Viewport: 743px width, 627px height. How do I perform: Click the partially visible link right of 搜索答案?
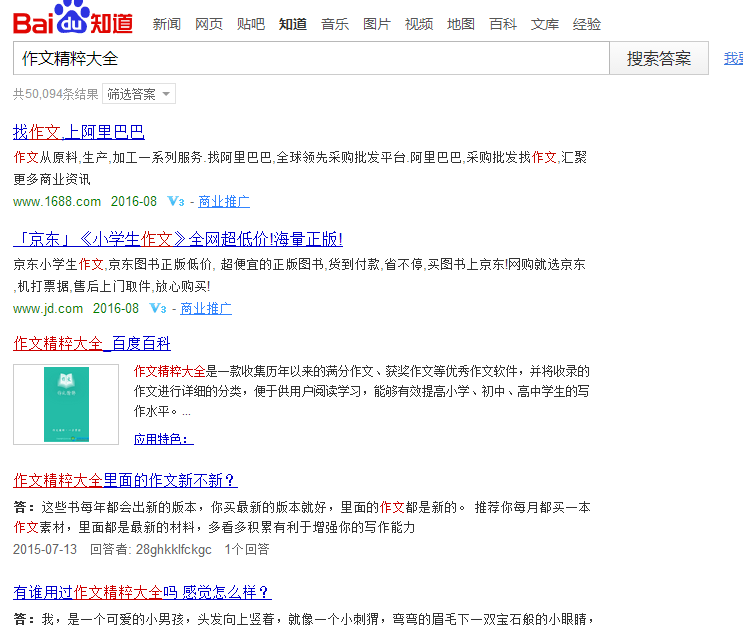(733, 58)
